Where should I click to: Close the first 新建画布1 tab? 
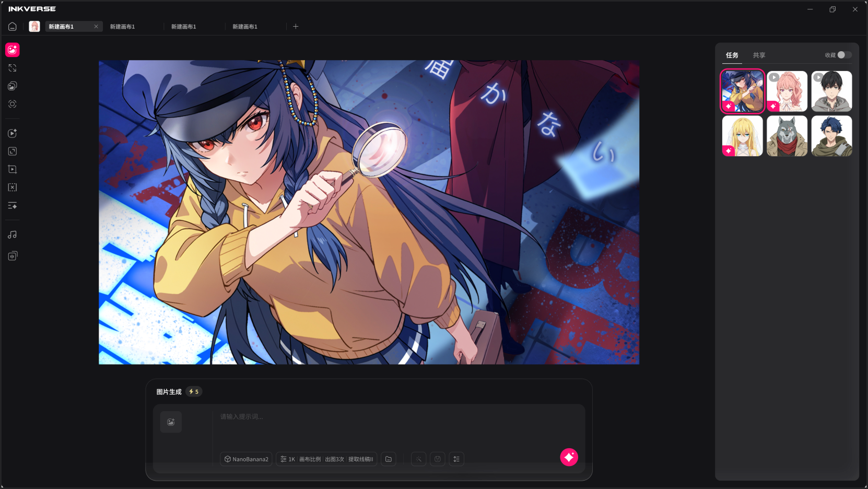click(96, 27)
